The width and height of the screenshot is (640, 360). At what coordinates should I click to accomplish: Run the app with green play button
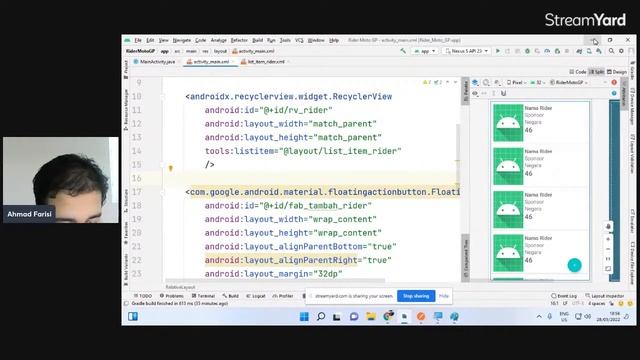click(x=498, y=51)
